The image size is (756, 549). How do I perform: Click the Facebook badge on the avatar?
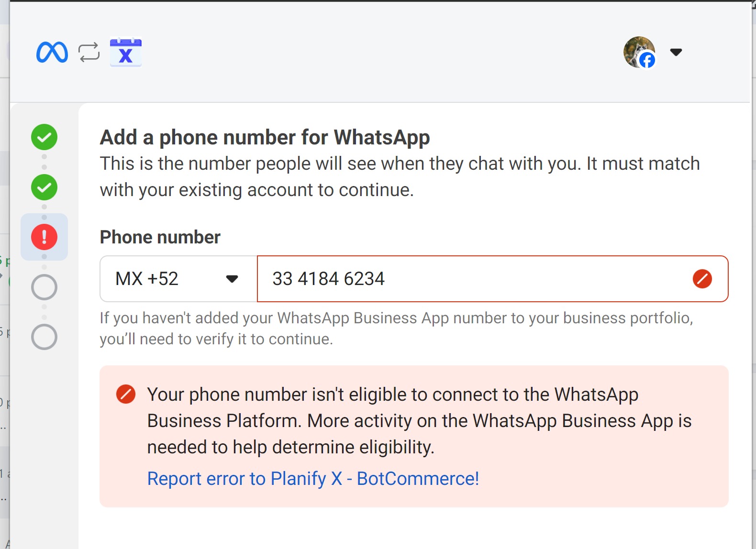pos(647,60)
